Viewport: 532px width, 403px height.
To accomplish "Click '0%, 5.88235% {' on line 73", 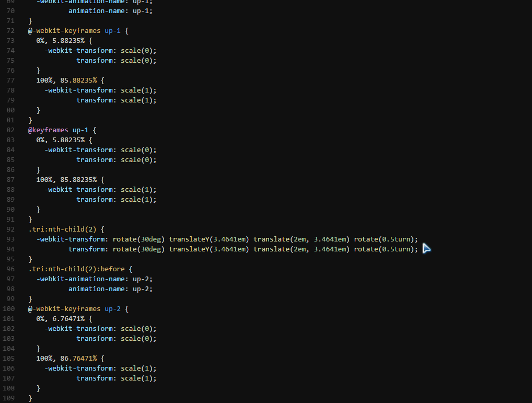I will coord(64,40).
